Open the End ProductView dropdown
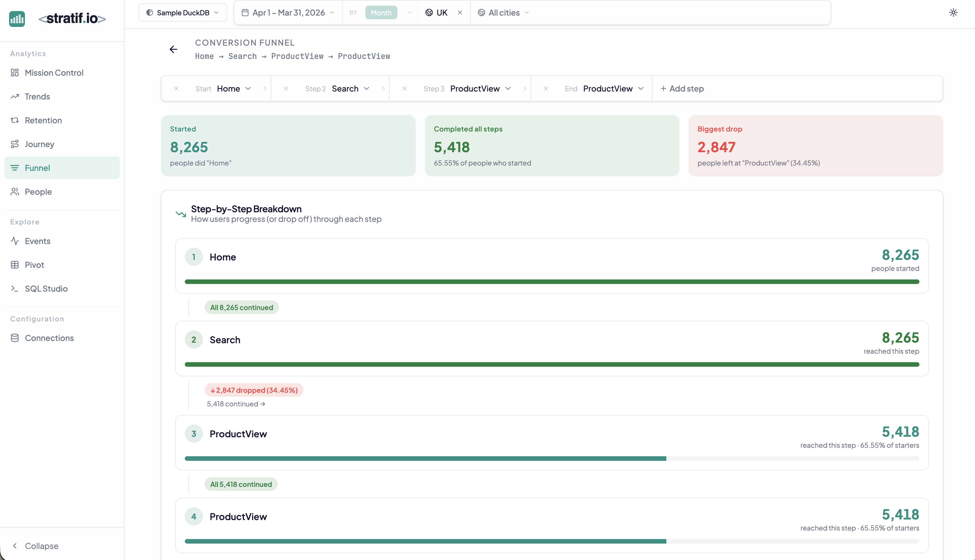The width and height of the screenshot is (975, 560). 613,88
